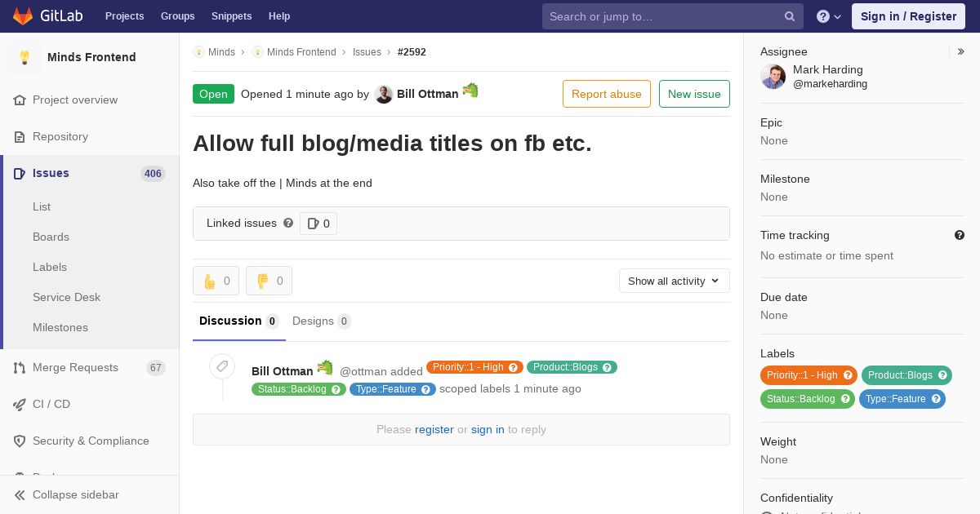Click the search magnifier icon
This screenshot has height=514, width=980.
[790, 16]
